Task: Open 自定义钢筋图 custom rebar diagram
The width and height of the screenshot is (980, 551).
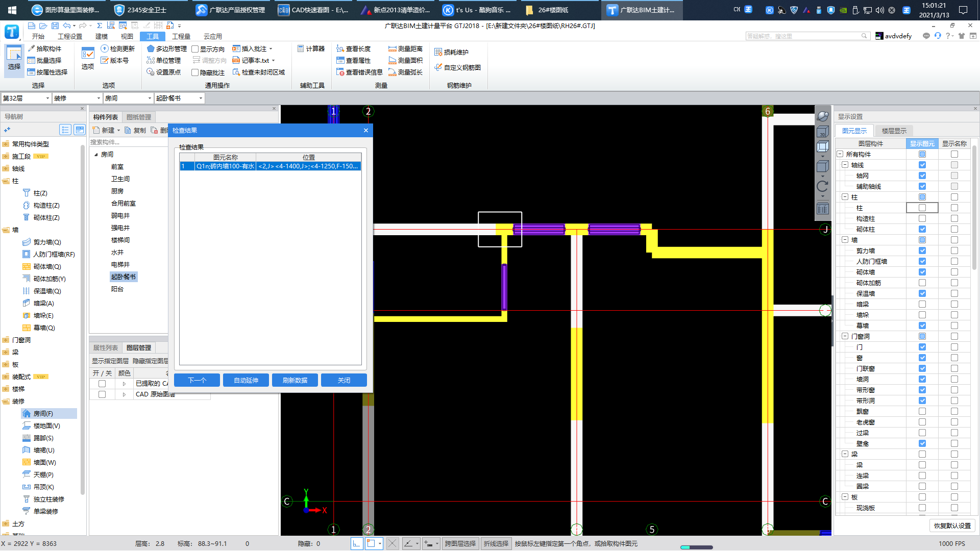Action: (x=458, y=67)
